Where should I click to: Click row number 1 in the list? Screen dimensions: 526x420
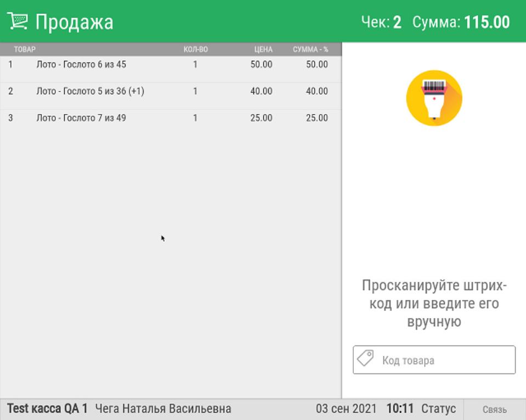(10, 64)
